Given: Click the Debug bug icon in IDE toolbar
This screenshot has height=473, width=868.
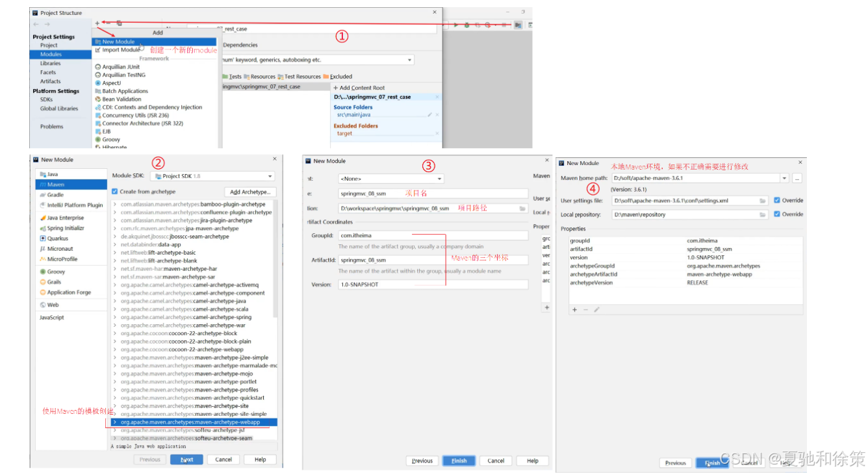Looking at the screenshot, I should coord(466,25).
